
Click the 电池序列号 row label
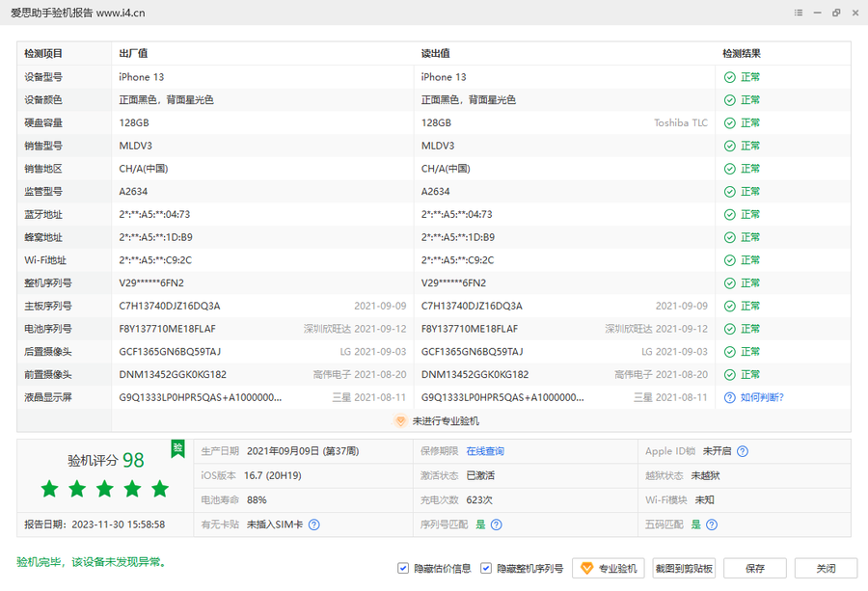tap(48, 329)
